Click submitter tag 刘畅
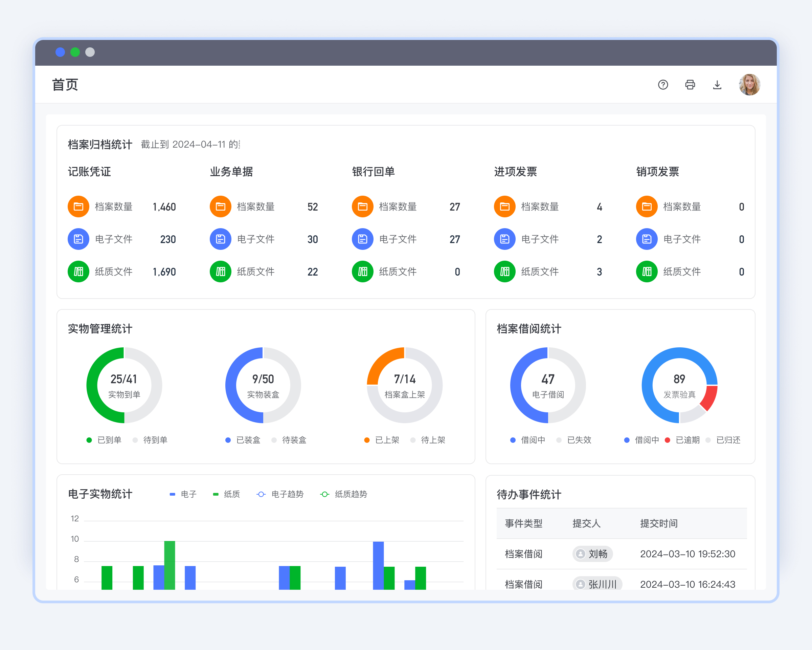 tap(593, 554)
